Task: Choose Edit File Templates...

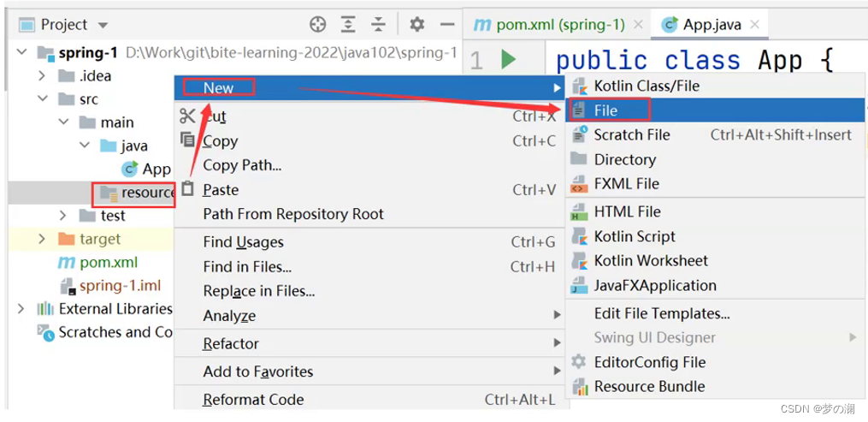Action: click(x=715, y=313)
